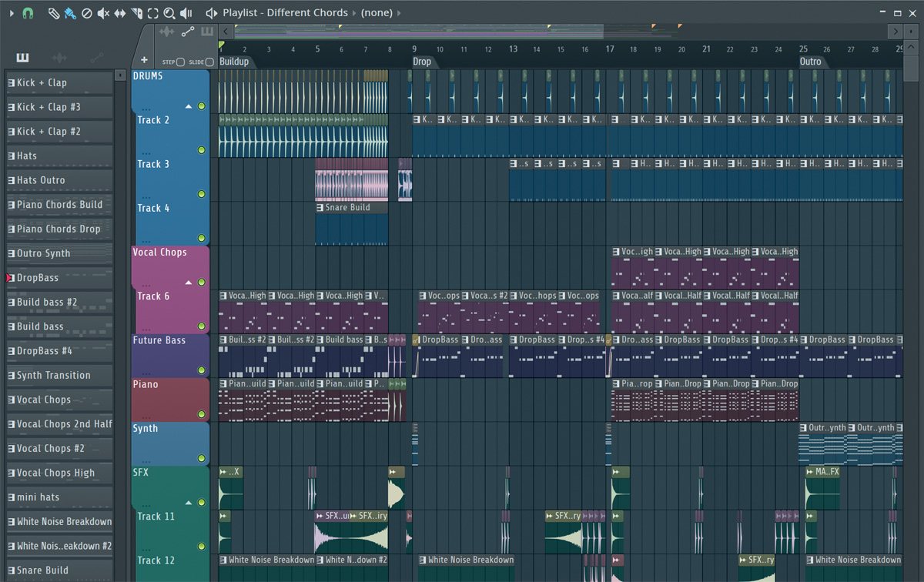Click the SFX track header

point(170,487)
